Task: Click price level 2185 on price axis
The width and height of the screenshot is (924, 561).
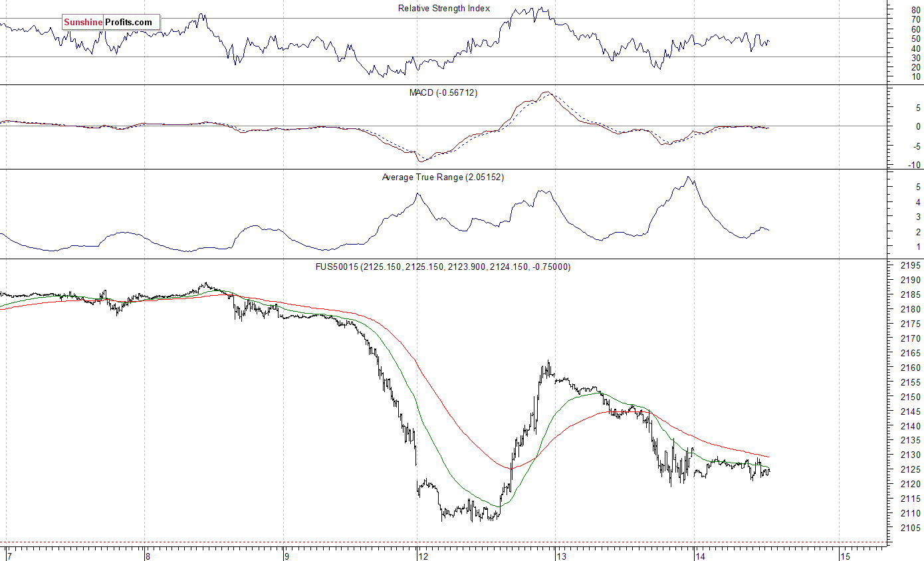Action: pyautogui.click(x=911, y=295)
